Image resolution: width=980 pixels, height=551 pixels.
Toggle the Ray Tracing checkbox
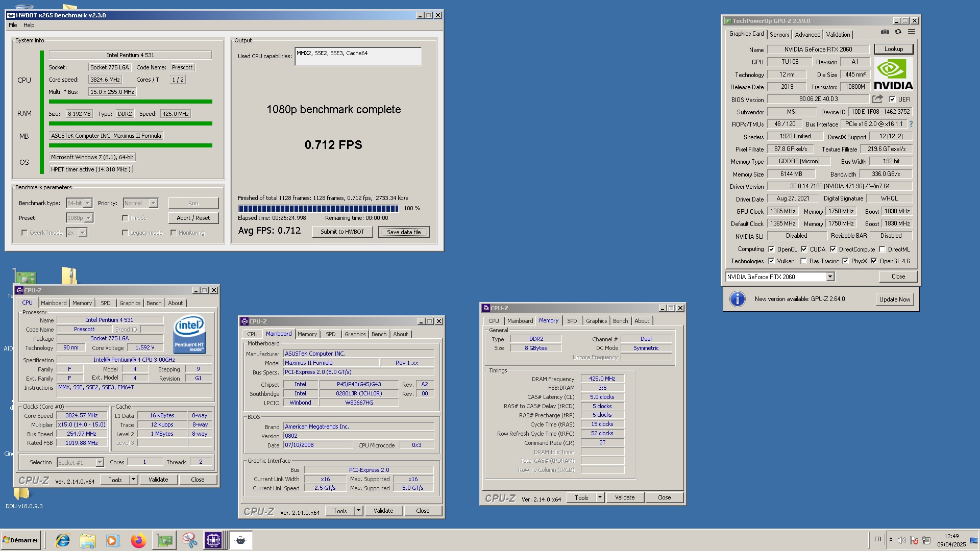pos(803,261)
